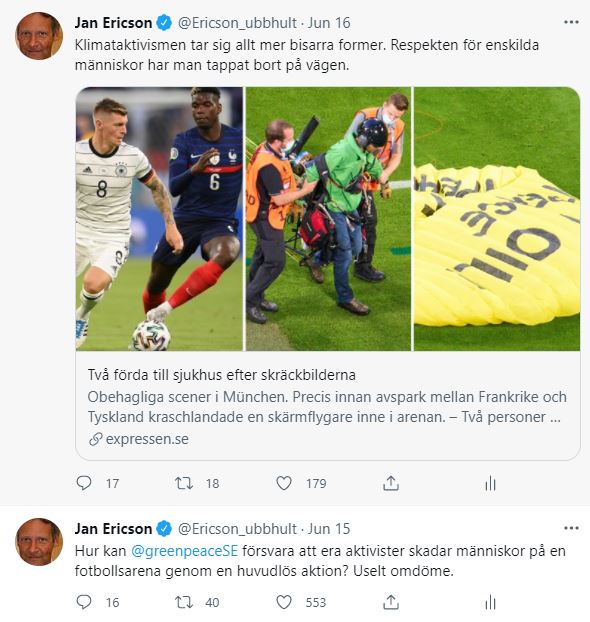The height and width of the screenshot is (622, 590).
Task: View analytics for the Jun 16 tweet
Action: 490,483
